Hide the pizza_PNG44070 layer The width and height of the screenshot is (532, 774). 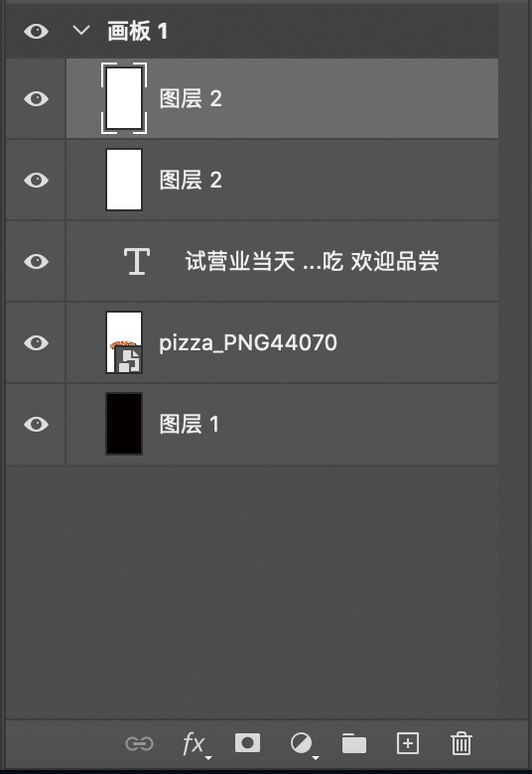pos(36,342)
